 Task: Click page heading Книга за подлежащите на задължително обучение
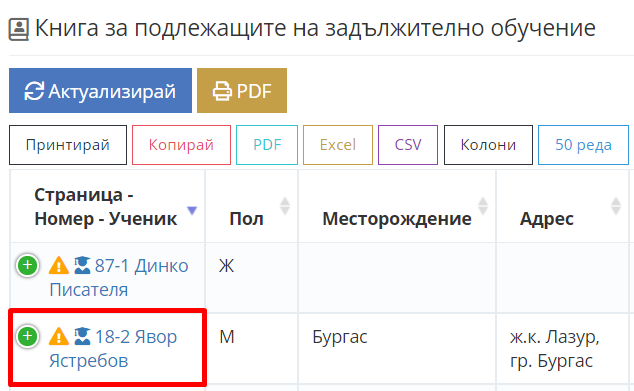pyautogui.click(x=315, y=28)
